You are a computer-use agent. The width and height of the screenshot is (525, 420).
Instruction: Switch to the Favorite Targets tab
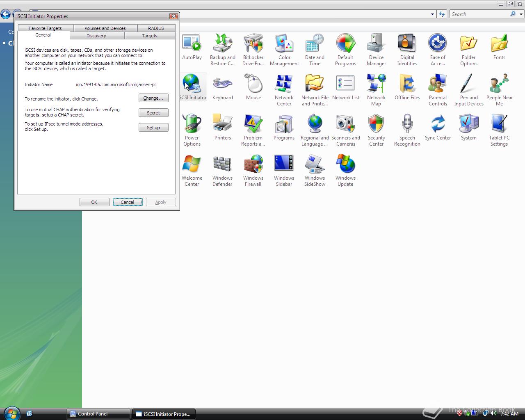(45, 28)
